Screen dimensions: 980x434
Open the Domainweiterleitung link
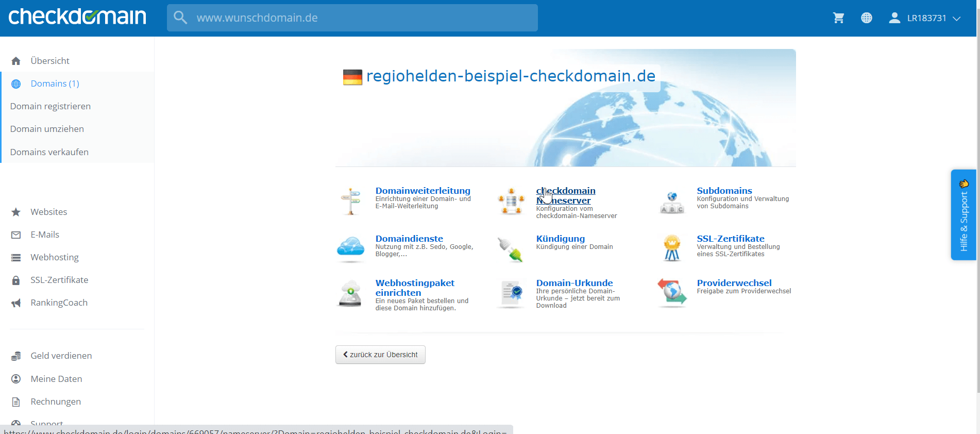click(x=423, y=191)
